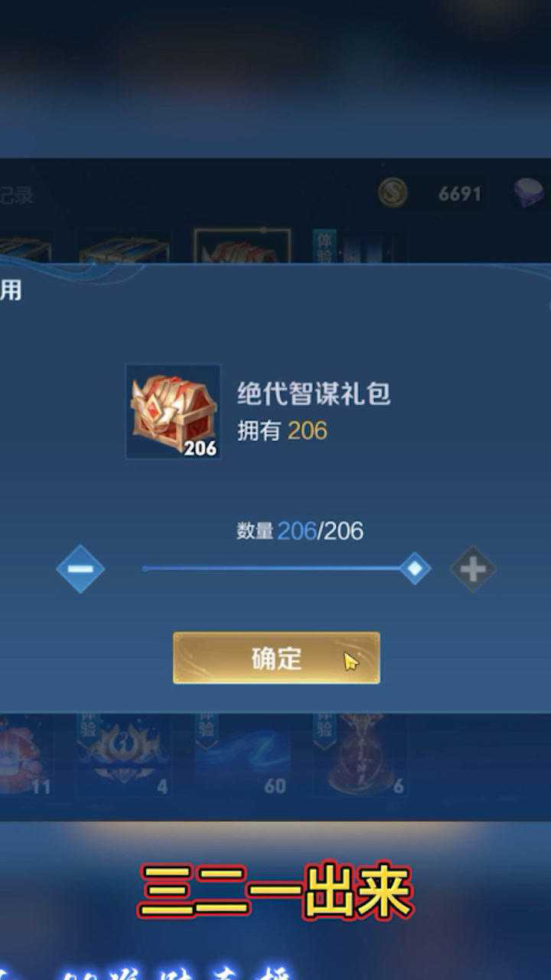Screen dimensions: 551x980
Task: Click the middle of the quantity slider track
Action: [x=279, y=569]
